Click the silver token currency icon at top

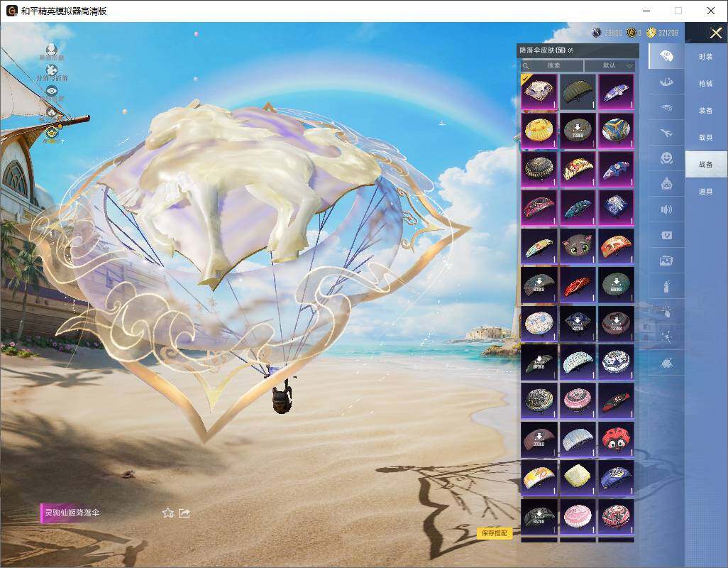tap(597, 33)
